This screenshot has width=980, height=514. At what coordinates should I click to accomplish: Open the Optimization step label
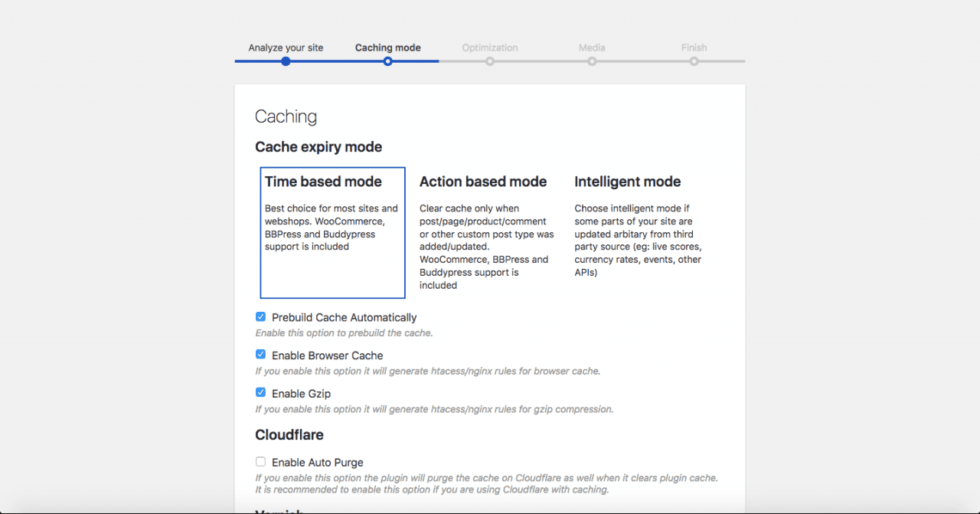click(490, 47)
